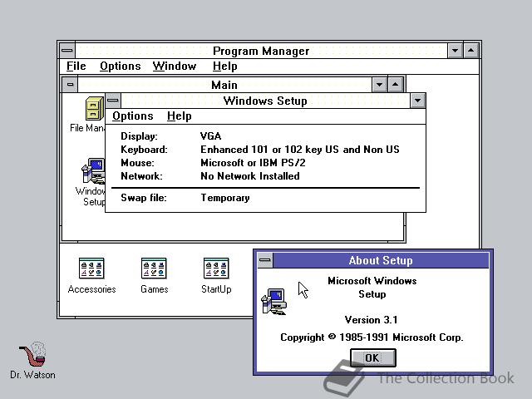
Task: Click 'Microsoft Windows' heading in About Setup
Action: (x=372, y=281)
